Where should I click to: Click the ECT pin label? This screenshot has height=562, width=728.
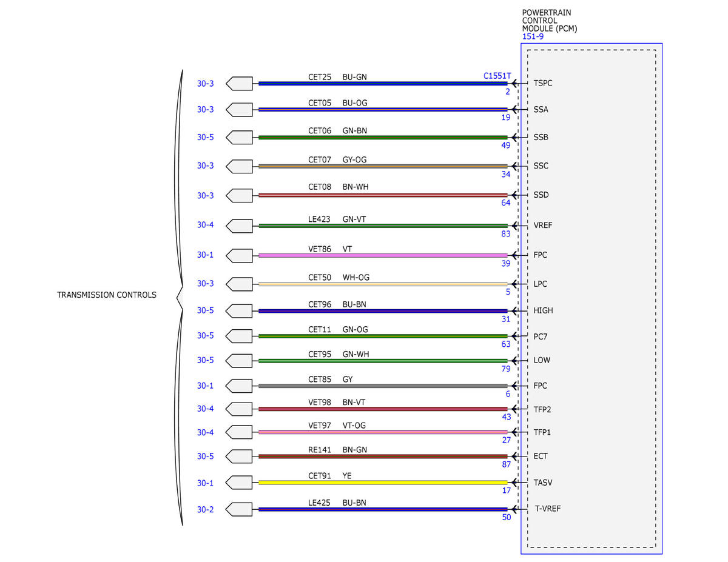click(541, 456)
